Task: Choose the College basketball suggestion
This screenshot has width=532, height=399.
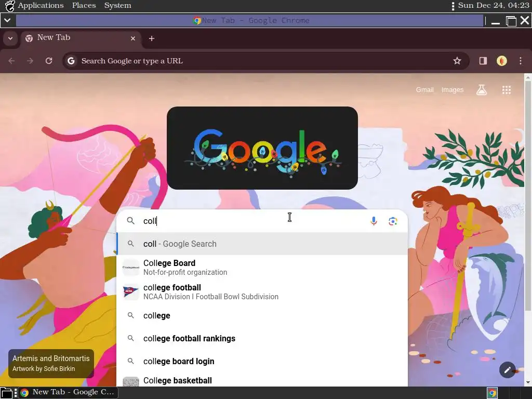Action: [262, 380]
